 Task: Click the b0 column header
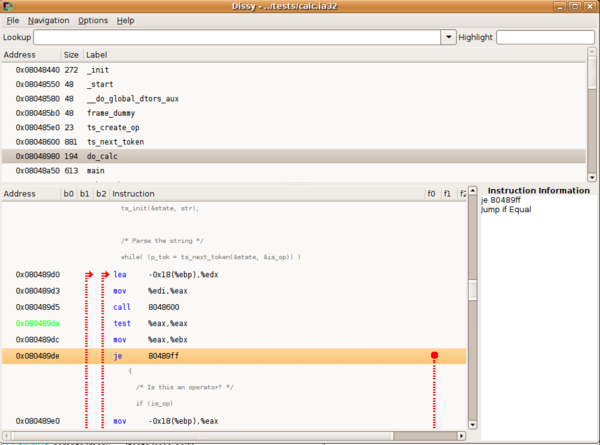[68, 194]
